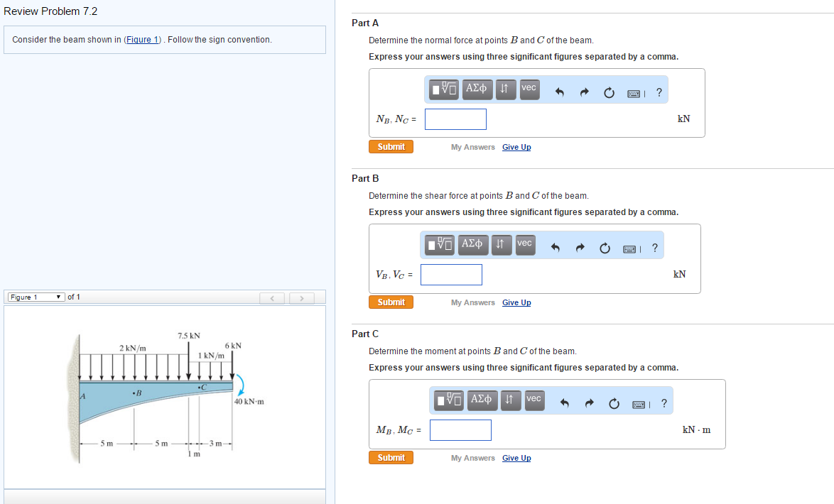
Task: Click the 'Part B' heading
Action: point(365,179)
